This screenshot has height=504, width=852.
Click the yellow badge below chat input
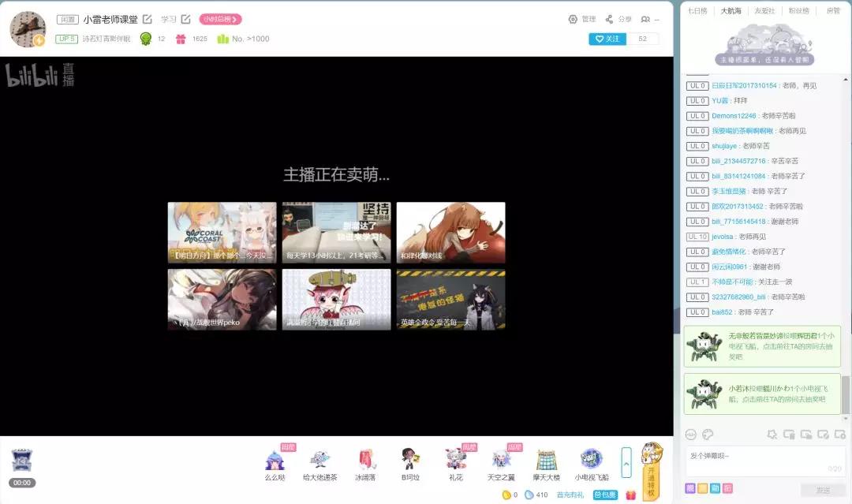tap(703, 488)
